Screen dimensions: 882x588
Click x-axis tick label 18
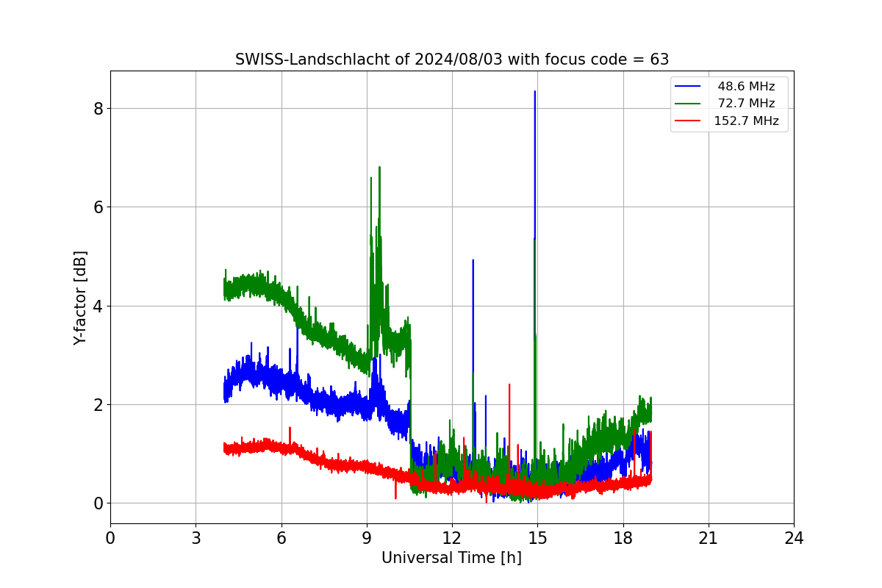[623, 539]
